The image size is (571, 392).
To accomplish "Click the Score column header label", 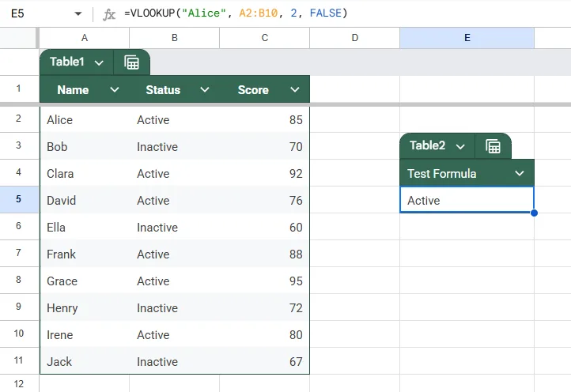I will point(253,90).
